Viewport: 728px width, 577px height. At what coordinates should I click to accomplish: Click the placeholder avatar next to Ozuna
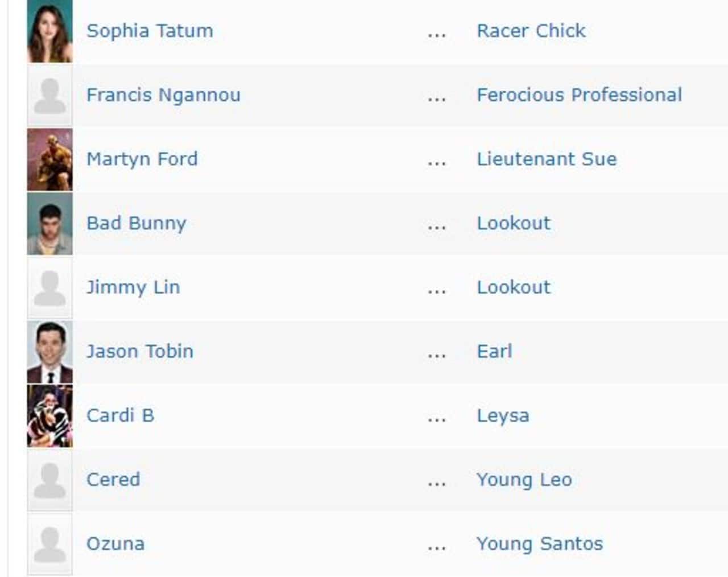49,543
